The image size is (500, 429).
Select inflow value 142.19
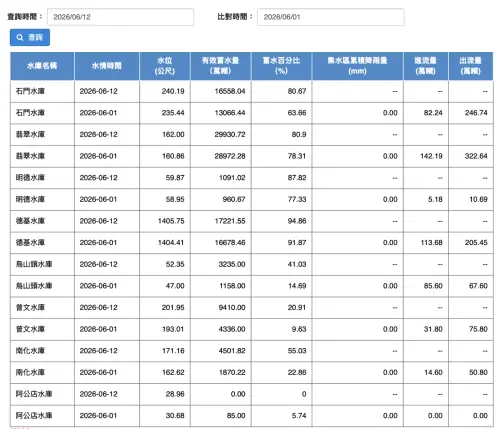click(x=431, y=156)
